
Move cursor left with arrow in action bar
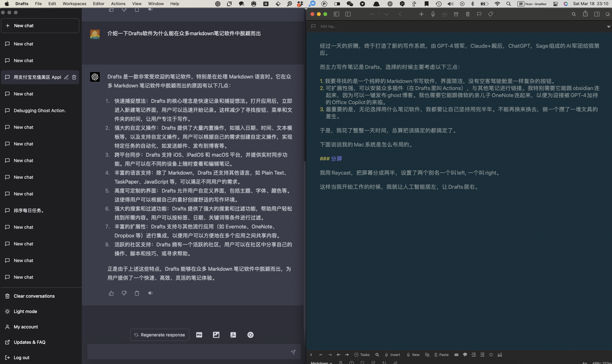tap(338, 355)
